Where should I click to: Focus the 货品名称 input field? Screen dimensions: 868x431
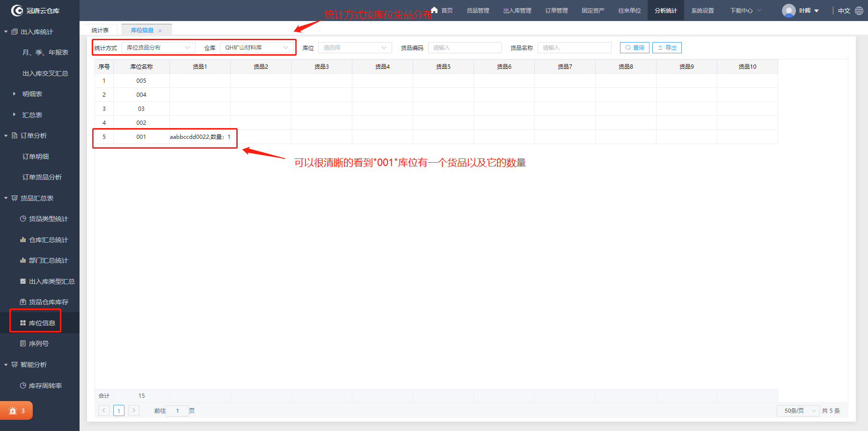click(575, 48)
